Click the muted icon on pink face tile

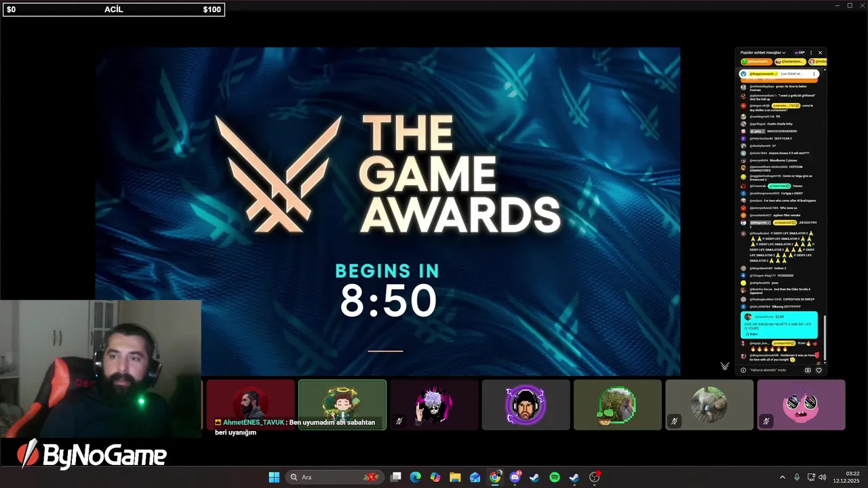coord(766,422)
